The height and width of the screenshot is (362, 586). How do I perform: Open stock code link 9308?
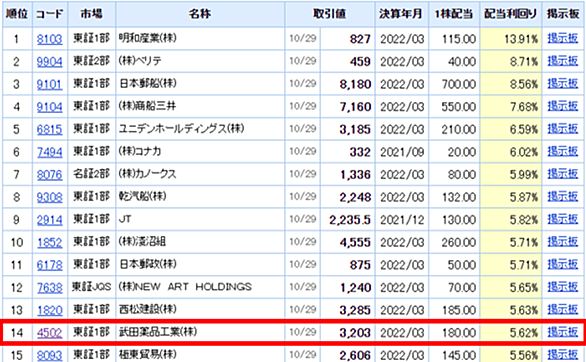pyautogui.click(x=50, y=197)
